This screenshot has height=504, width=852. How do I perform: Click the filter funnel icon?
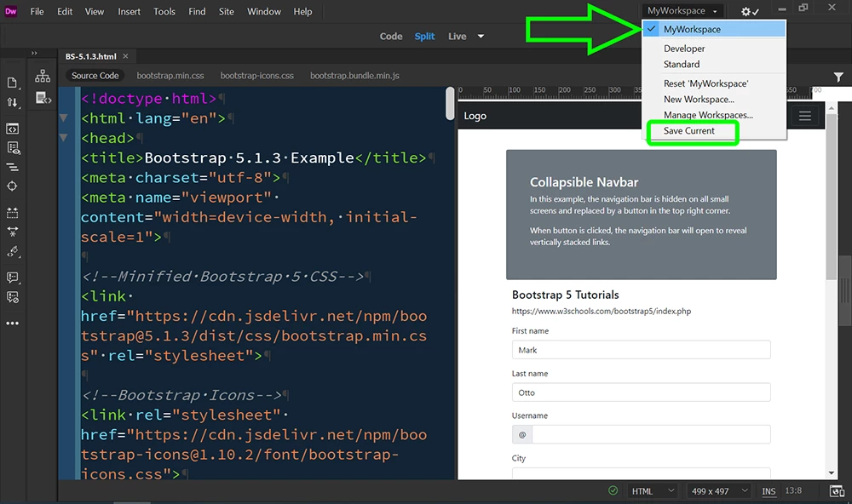pyautogui.click(x=838, y=77)
